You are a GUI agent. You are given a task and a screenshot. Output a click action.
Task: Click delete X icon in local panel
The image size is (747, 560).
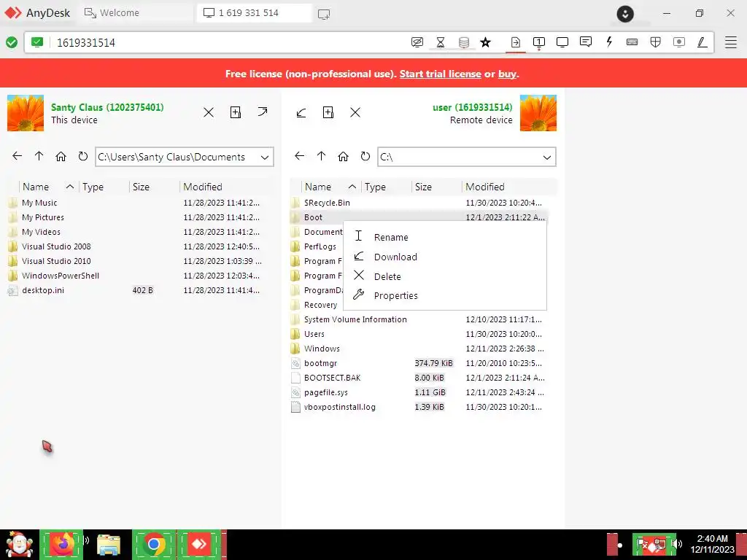(208, 112)
